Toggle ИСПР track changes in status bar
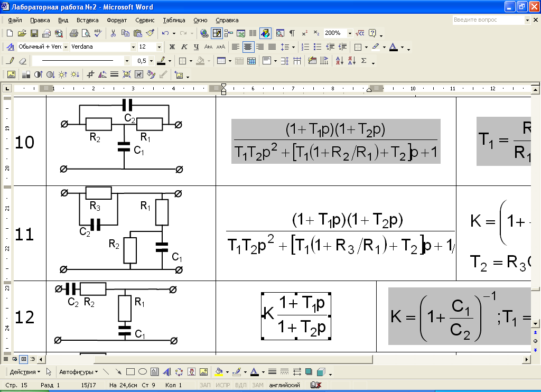This screenshot has width=541, height=392. coord(222,385)
